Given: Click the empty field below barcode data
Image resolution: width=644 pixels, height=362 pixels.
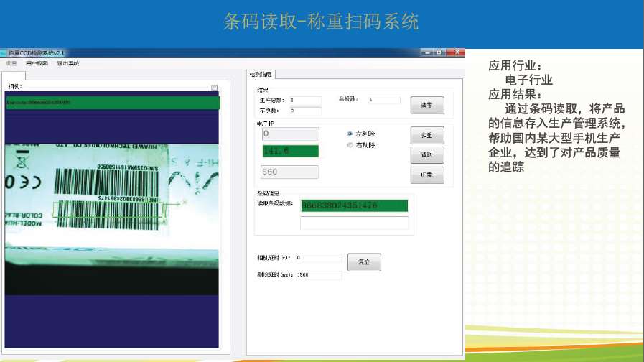Looking at the screenshot, I should 355,223.
